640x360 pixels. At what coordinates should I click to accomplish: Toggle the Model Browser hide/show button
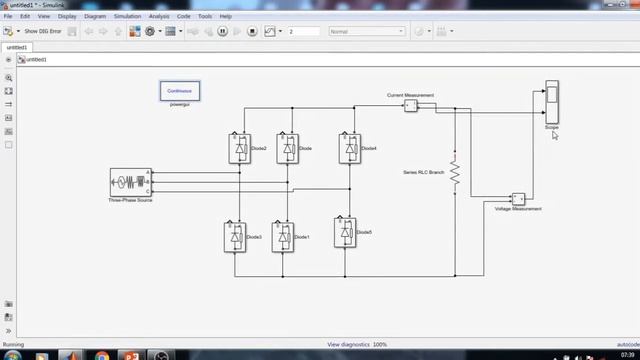coord(8,60)
